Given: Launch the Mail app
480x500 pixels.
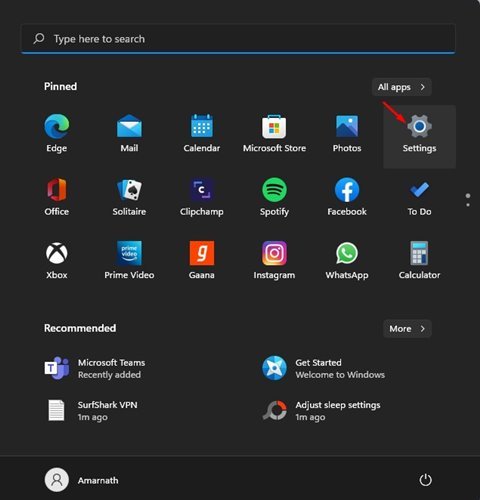Looking at the screenshot, I should pos(129,127).
